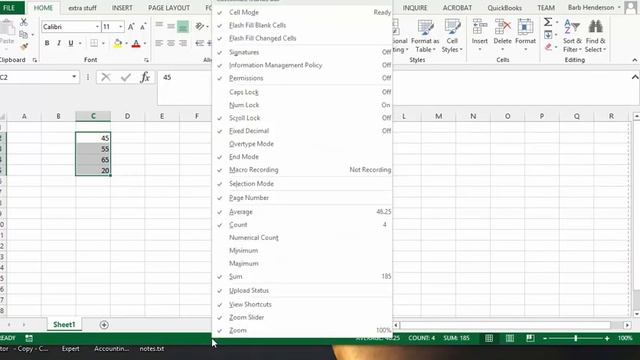Switch to the INSERT tab
Image resolution: width=640 pixels, height=360 pixels.
[x=122, y=8]
